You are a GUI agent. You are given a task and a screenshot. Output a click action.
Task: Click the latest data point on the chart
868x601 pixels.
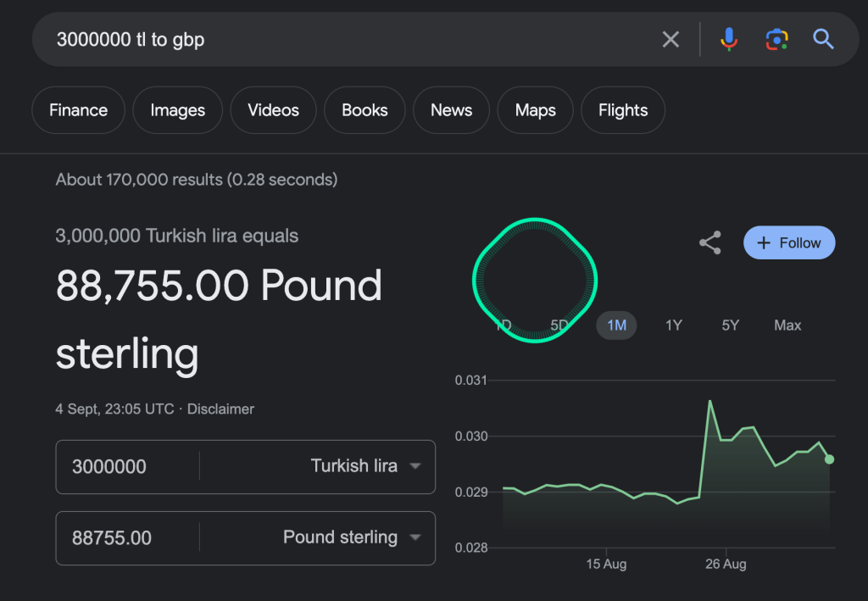829,459
